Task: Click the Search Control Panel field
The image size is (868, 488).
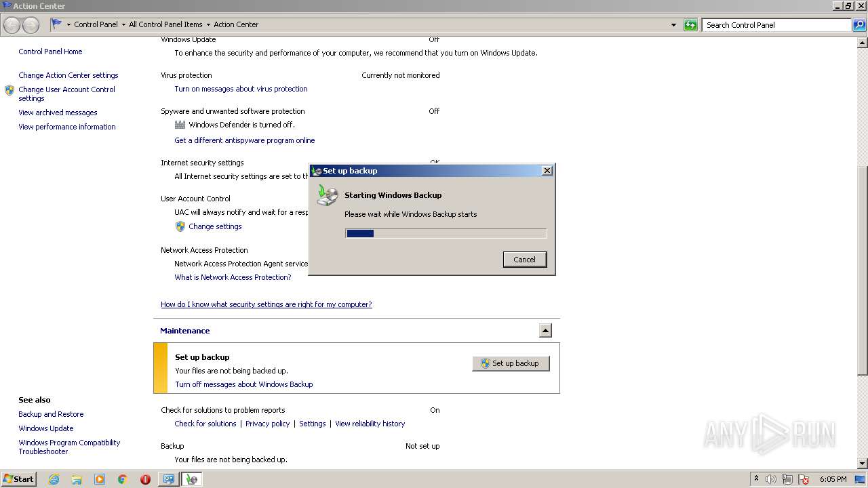Action: [x=776, y=25]
